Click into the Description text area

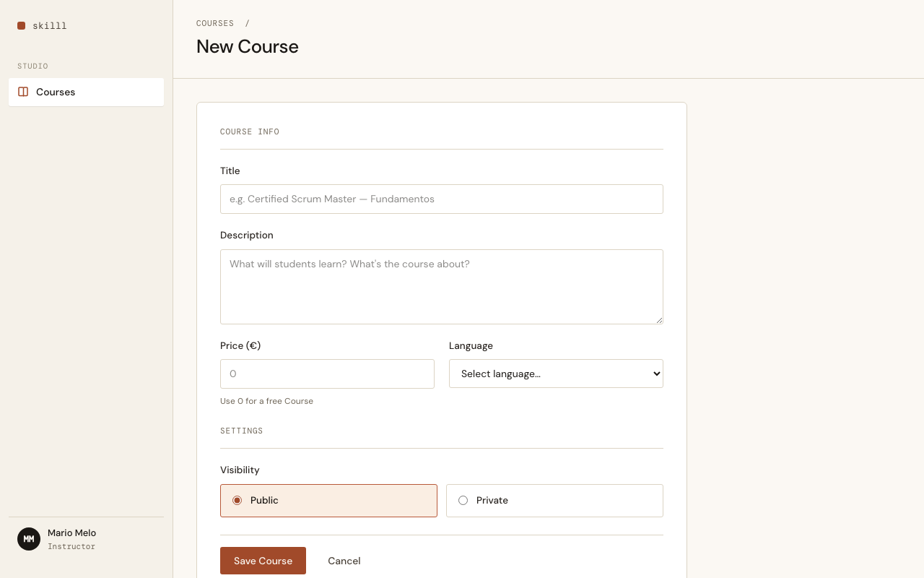click(x=442, y=287)
